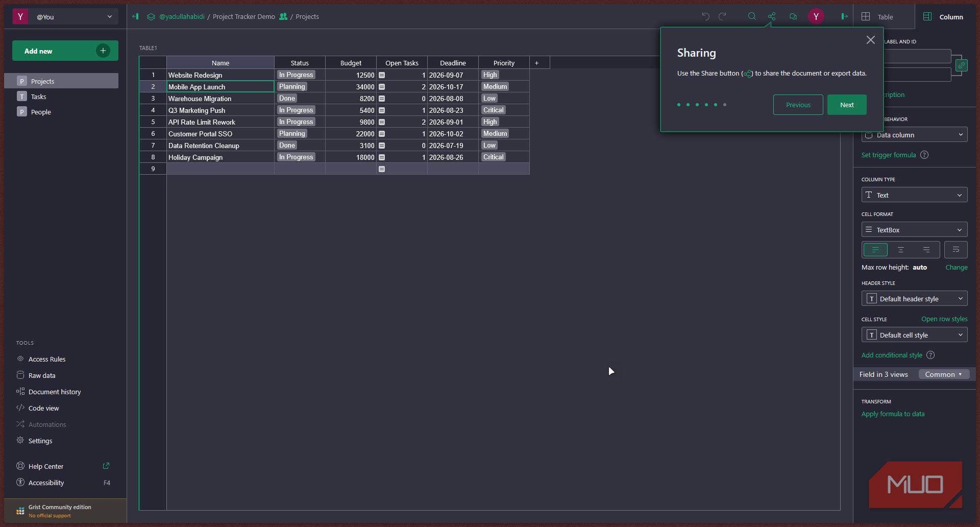
Task: Select left text alignment
Action: [875, 250]
